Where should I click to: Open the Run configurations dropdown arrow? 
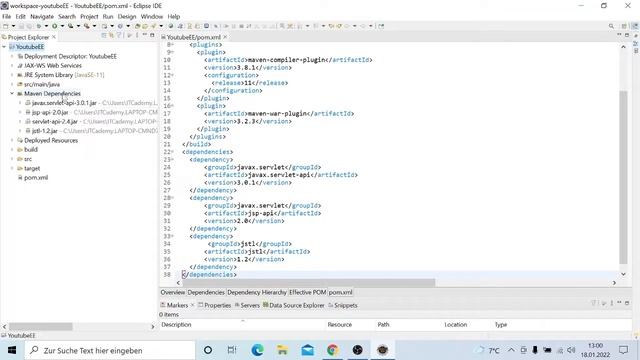[x=62, y=26]
